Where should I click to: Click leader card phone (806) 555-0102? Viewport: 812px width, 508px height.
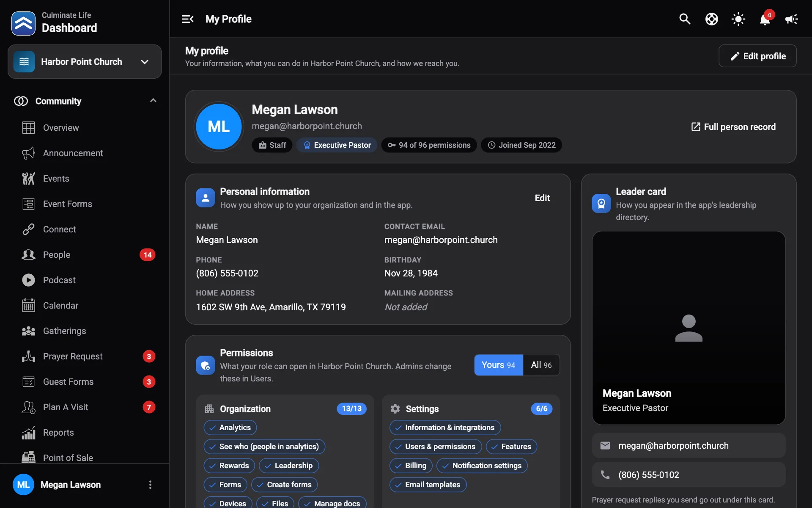tap(689, 475)
